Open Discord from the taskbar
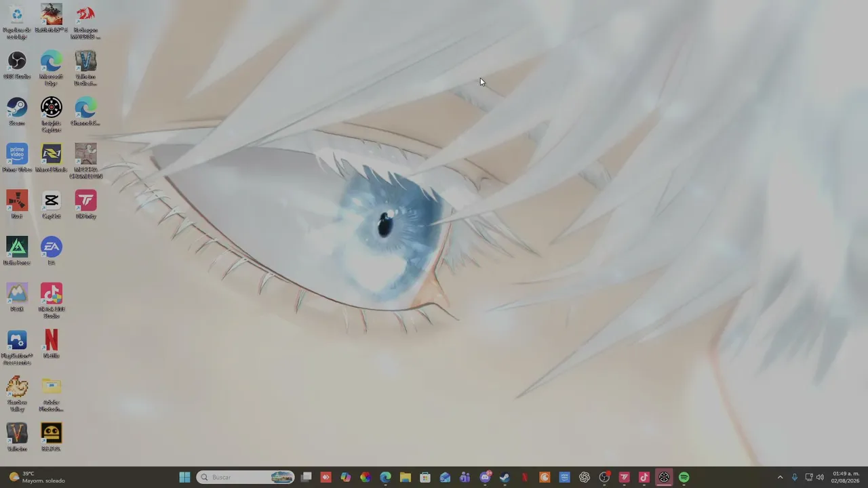868x488 pixels. coord(485,477)
